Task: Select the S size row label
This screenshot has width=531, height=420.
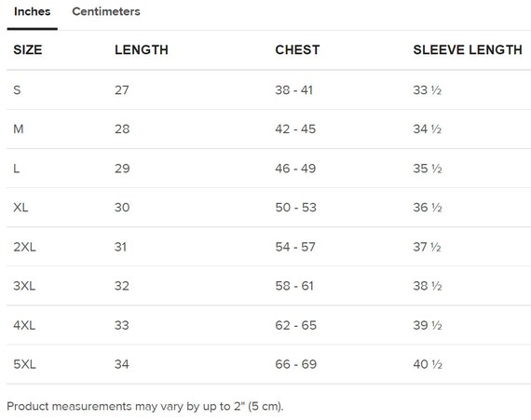Action: 17,90
